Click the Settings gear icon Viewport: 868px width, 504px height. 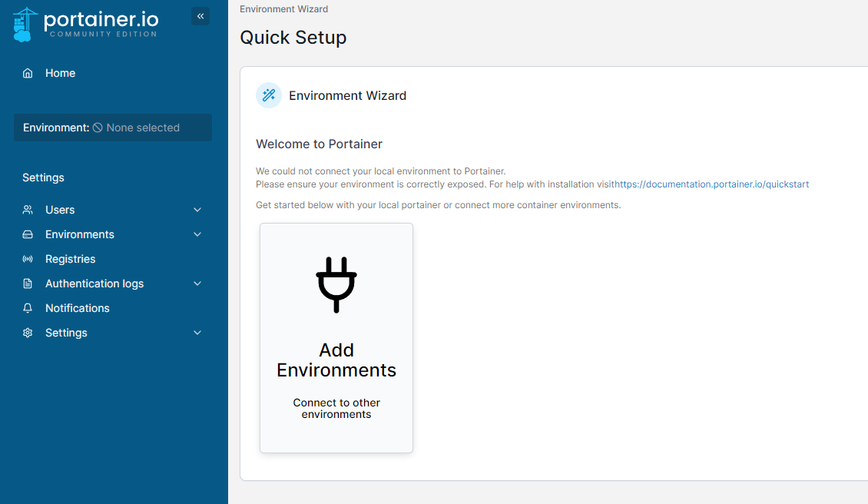point(28,333)
